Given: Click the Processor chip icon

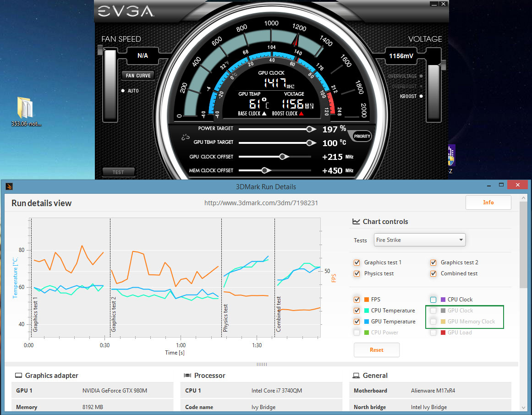Looking at the screenshot, I should point(187,375).
